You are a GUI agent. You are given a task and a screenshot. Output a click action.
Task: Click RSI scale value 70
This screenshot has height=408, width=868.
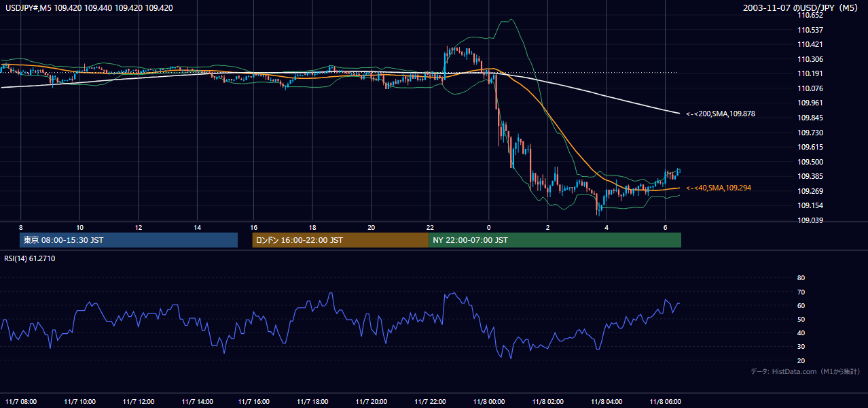click(801, 292)
